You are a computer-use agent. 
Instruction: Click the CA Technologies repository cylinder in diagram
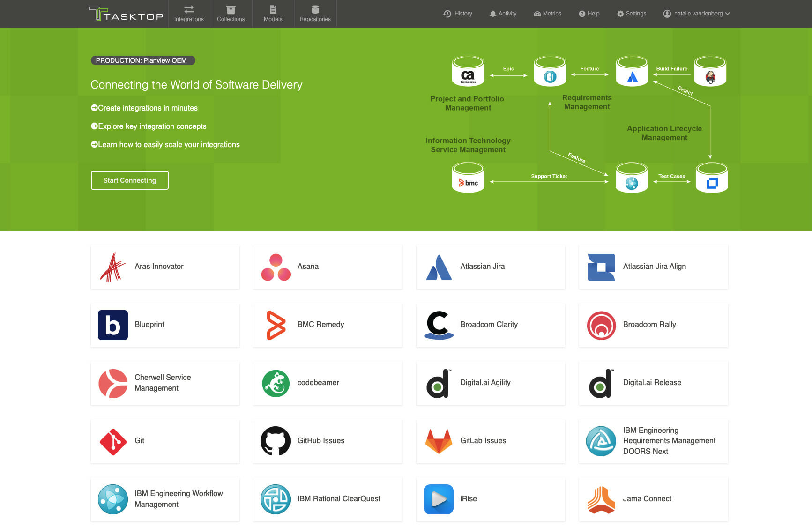point(468,71)
